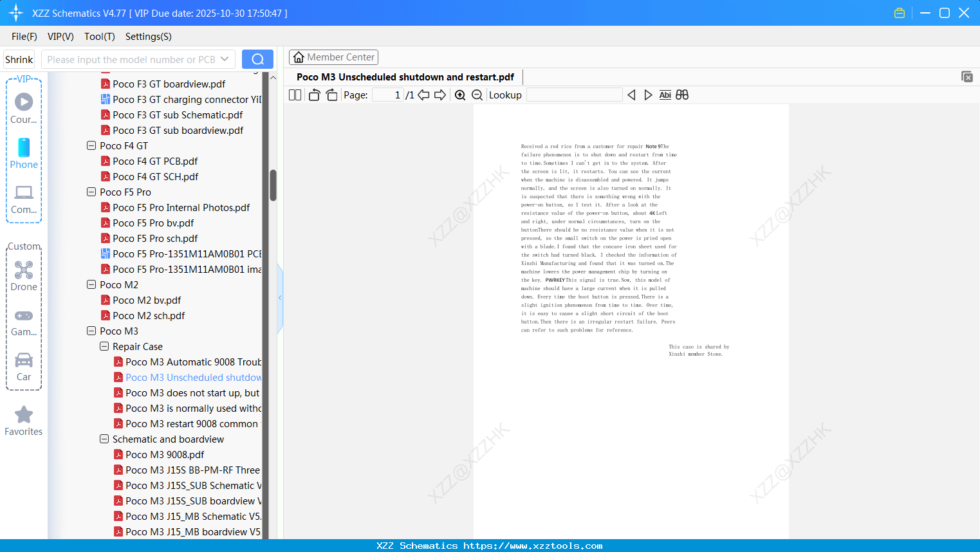Zoom out of the PDF document
The width and height of the screenshot is (980, 552).
click(x=477, y=95)
